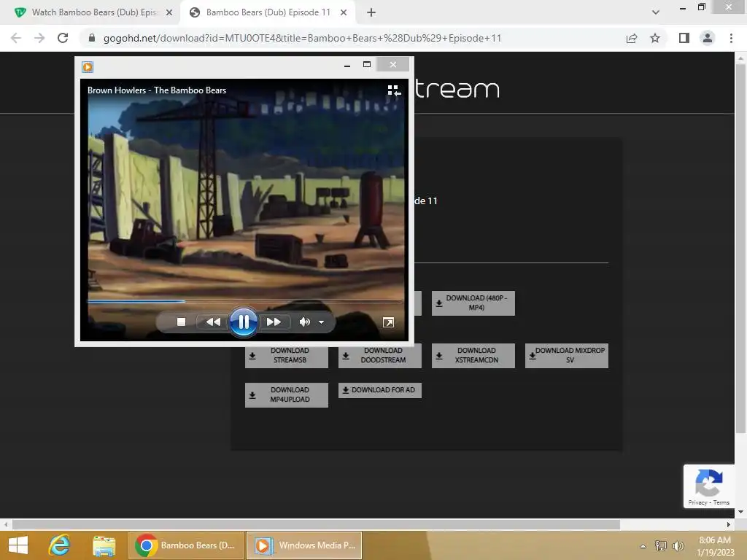
Task: Open the Windows Start button
Action: click(x=18, y=545)
